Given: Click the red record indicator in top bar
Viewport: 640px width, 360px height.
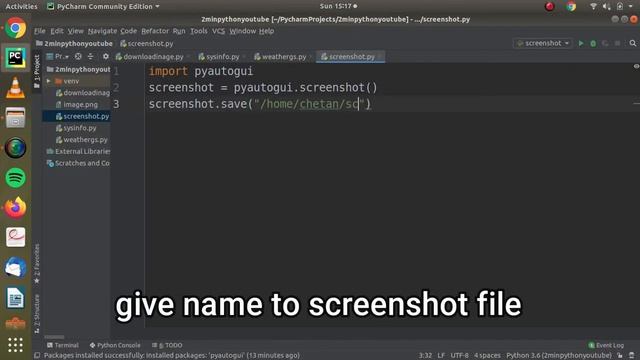Looking at the screenshot, I should click(549, 6).
